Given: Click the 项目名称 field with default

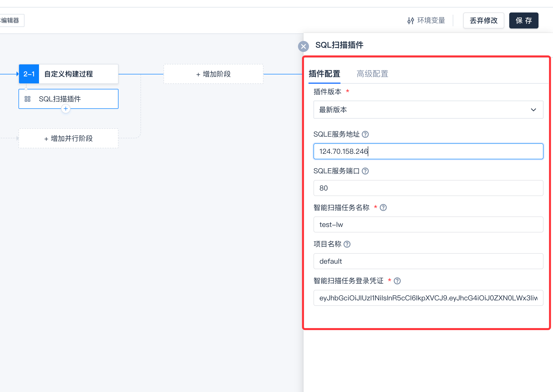Looking at the screenshot, I should [x=428, y=261].
